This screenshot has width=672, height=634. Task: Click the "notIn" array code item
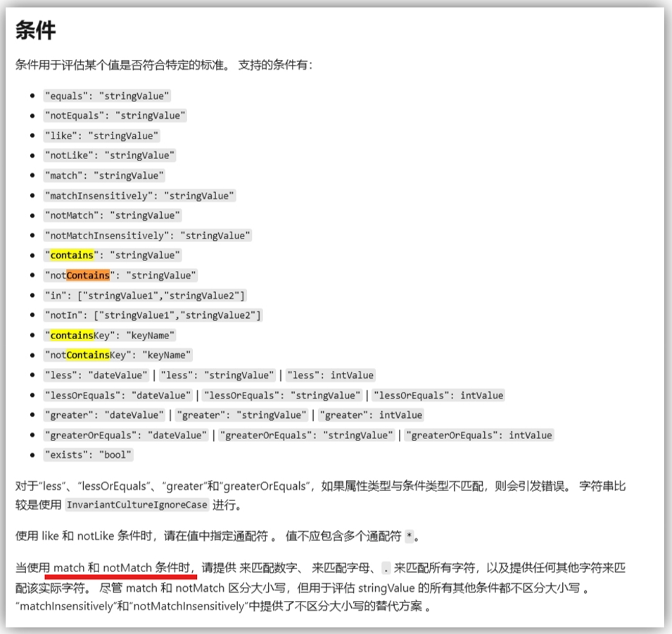pos(153,315)
